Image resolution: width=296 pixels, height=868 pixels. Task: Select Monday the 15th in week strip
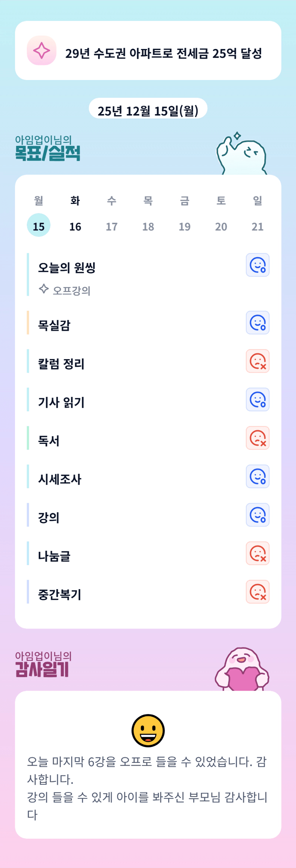(x=39, y=226)
